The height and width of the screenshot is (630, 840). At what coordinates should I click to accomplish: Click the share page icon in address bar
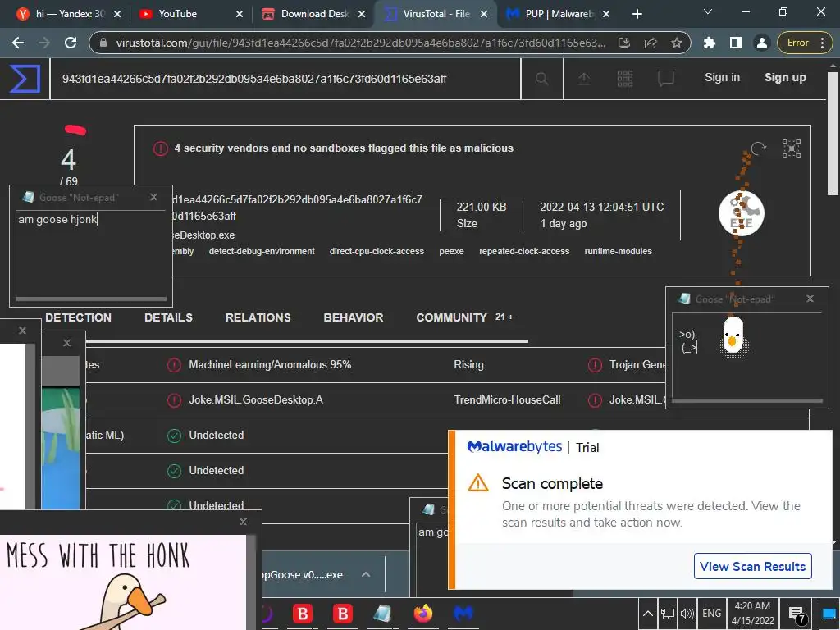click(x=651, y=43)
